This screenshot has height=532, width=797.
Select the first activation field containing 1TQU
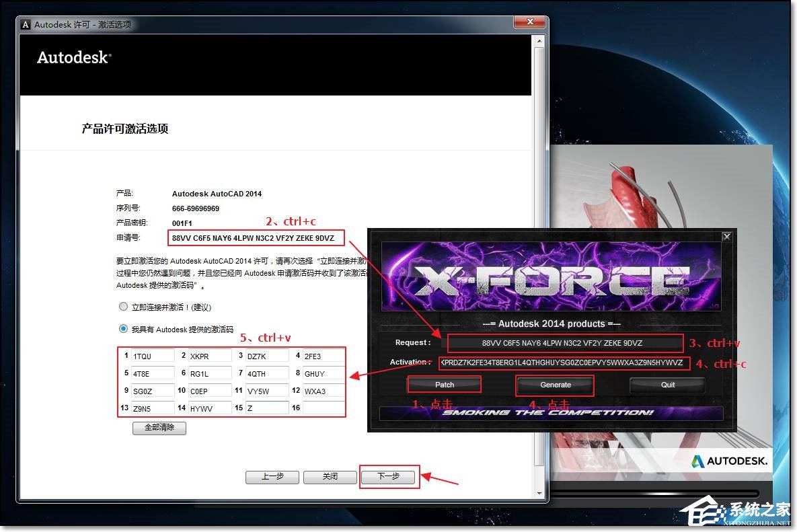tap(151, 356)
